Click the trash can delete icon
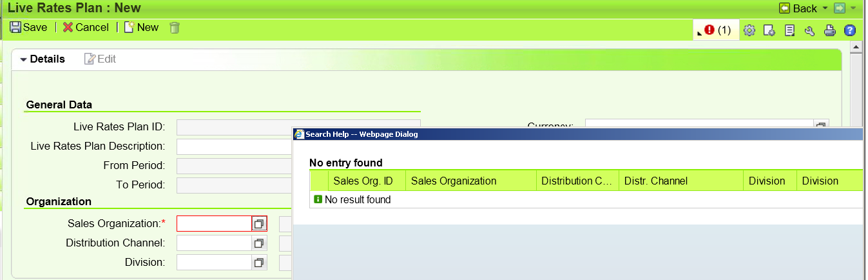The width and height of the screenshot is (868, 280). (x=175, y=27)
